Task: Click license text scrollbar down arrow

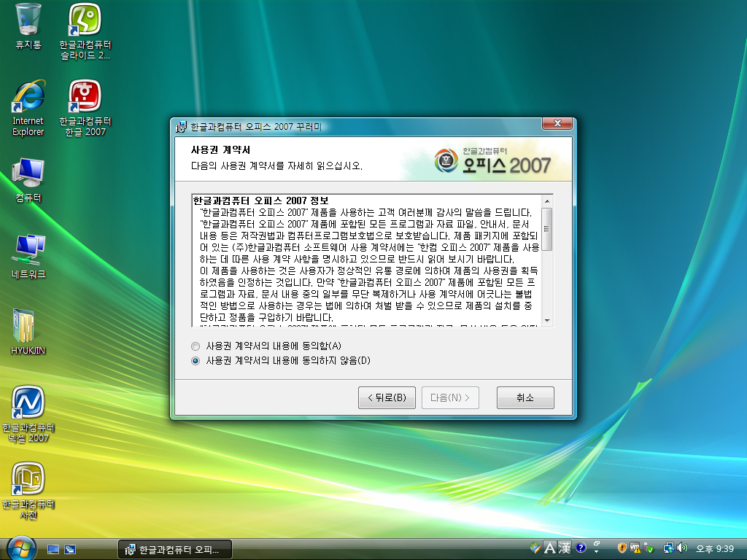Action: click(547, 321)
